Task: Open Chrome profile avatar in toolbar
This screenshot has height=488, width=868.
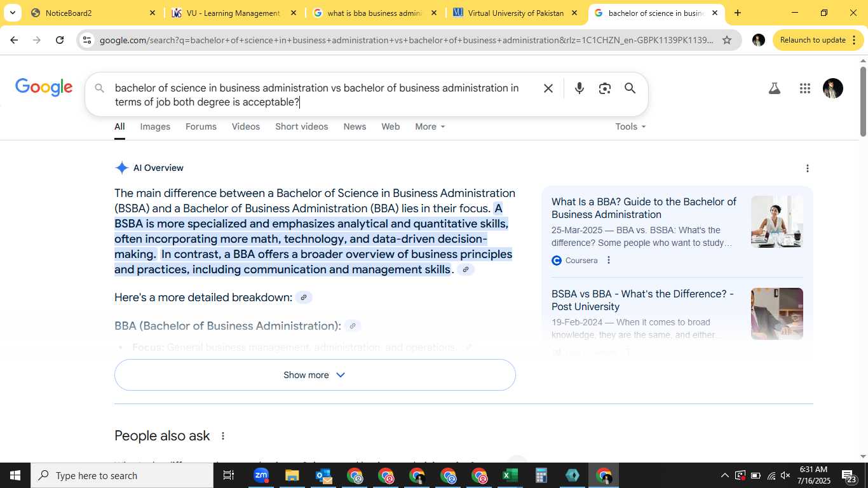Action: tap(758, 40)
